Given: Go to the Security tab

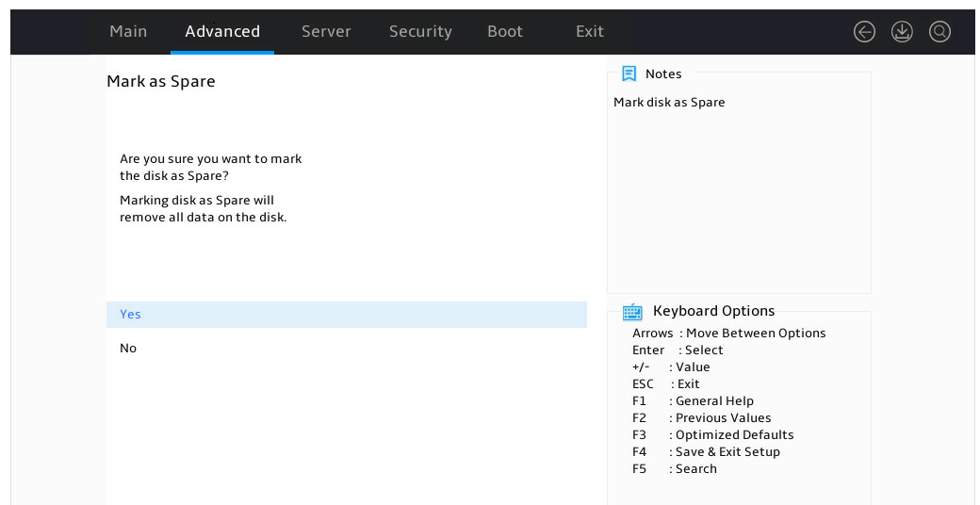Looking at the screenshot, I should click(x=420, y=31).
